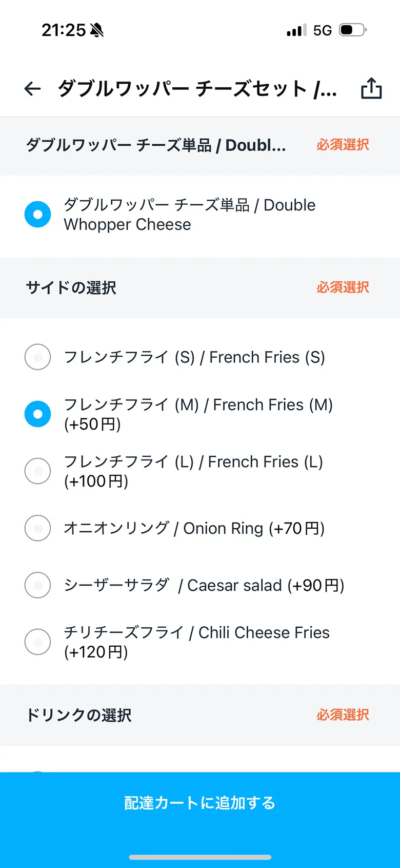Image resolution: width=400 pixels, height=868 pixels.
Task: Tap the サイドの選択 section header
Action: pos(71,287)
